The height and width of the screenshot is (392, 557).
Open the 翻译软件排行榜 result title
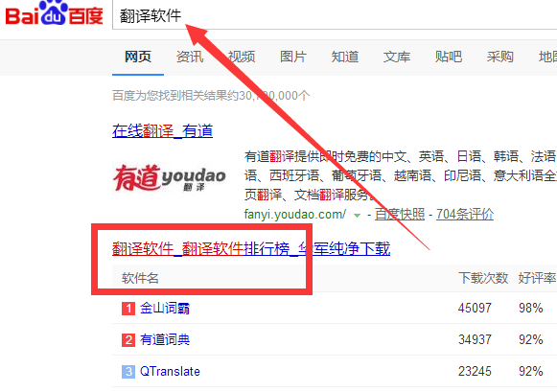[x=251, y=248]
